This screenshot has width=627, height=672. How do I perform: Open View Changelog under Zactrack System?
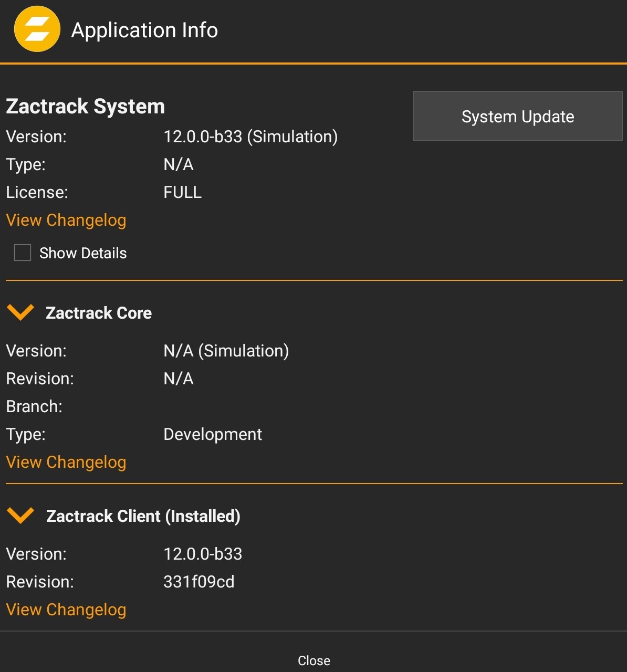[x=66, y=220]
